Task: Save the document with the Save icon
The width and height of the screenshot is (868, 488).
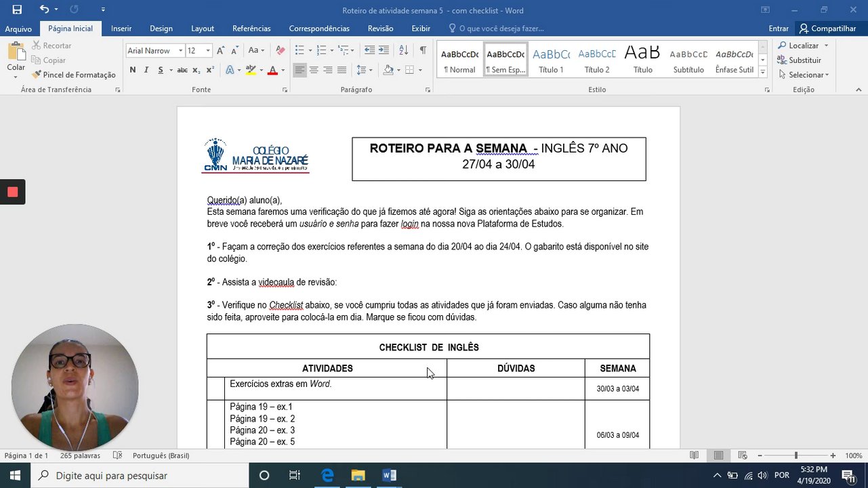Action: [17, 9]
